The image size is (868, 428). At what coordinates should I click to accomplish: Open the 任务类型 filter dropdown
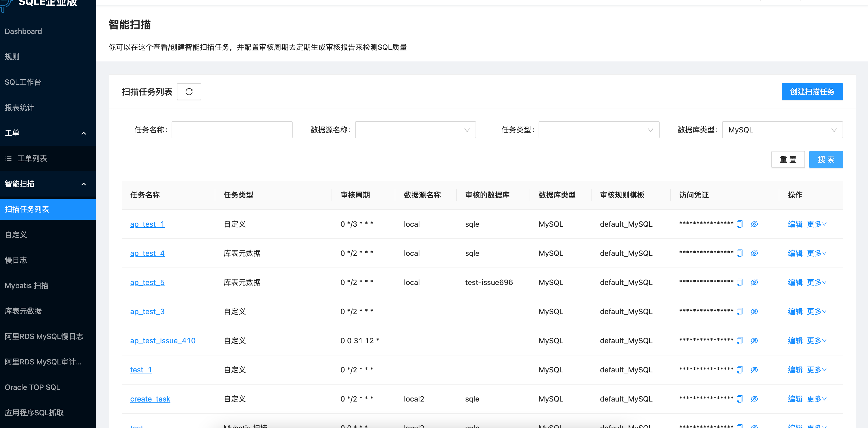click(x=599, y=130)
